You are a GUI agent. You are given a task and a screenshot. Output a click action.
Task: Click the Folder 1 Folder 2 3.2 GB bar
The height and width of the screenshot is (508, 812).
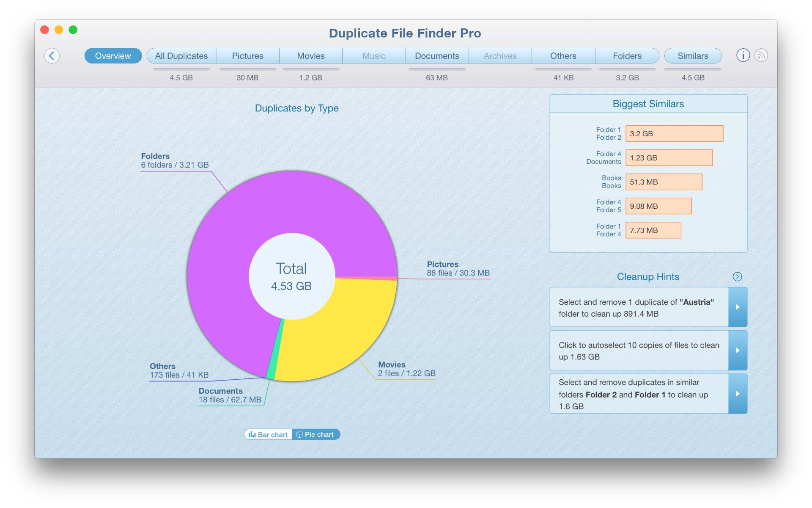coord(674,134)
